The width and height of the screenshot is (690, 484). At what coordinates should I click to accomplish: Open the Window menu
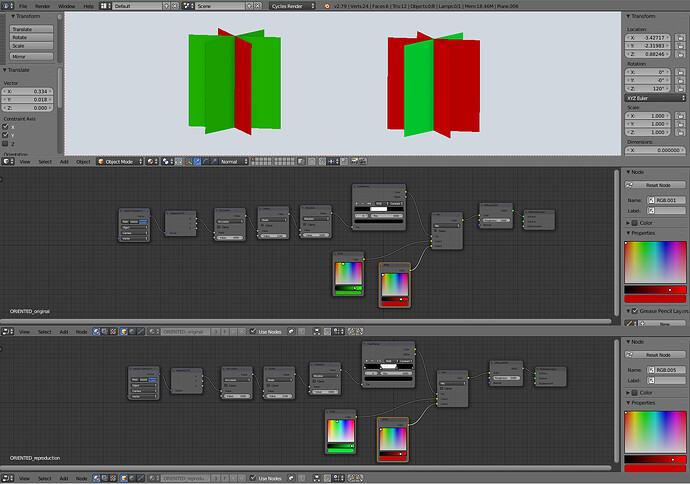66,6
